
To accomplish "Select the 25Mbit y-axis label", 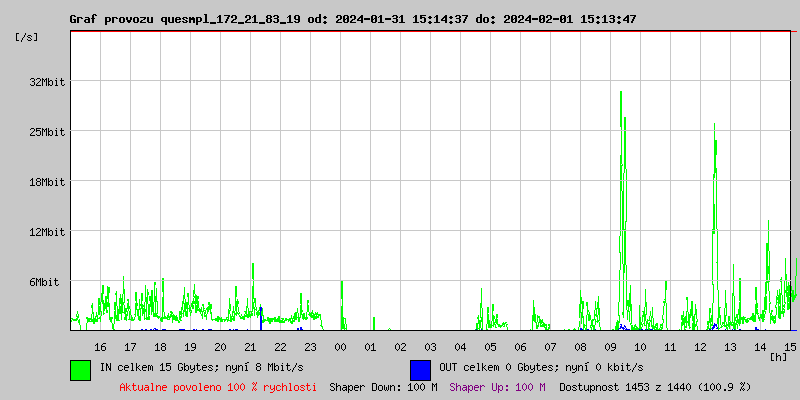I will tap(47, 132).
